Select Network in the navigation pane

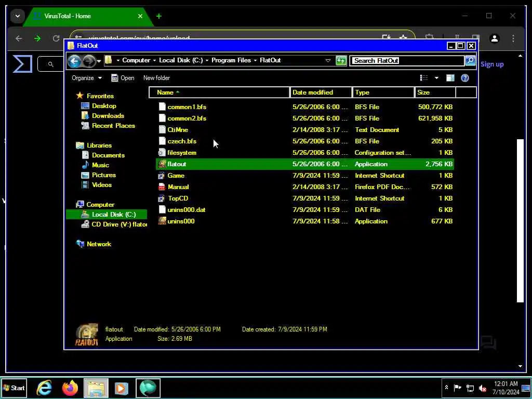tap(99, 244)
